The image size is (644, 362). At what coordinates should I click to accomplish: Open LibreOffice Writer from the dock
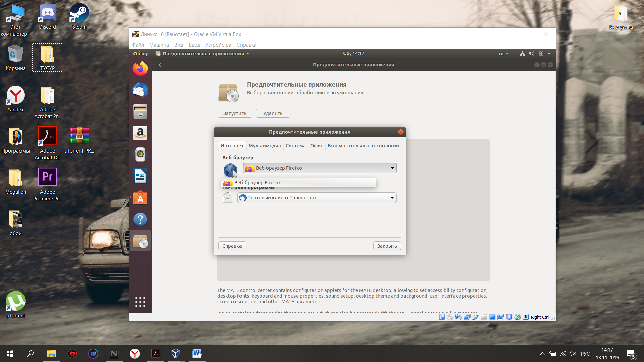click(140, 176)
